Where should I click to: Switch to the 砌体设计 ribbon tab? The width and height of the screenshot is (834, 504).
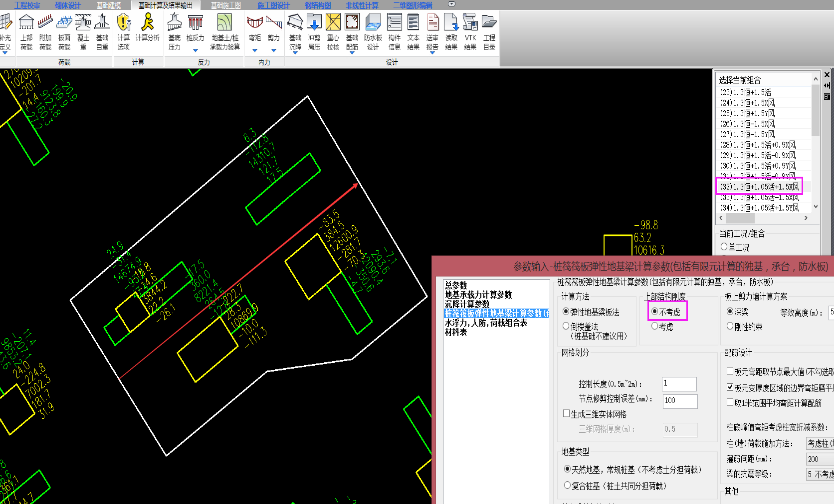pos(68,5)
